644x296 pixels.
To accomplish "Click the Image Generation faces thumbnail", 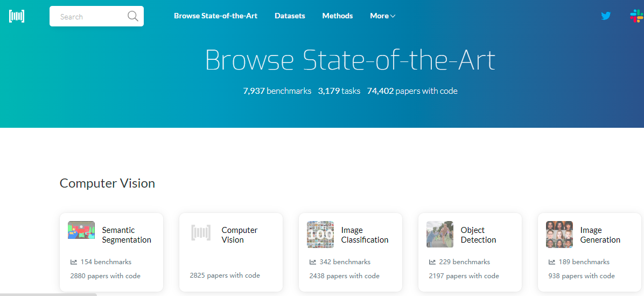I will tap(559, 235).
